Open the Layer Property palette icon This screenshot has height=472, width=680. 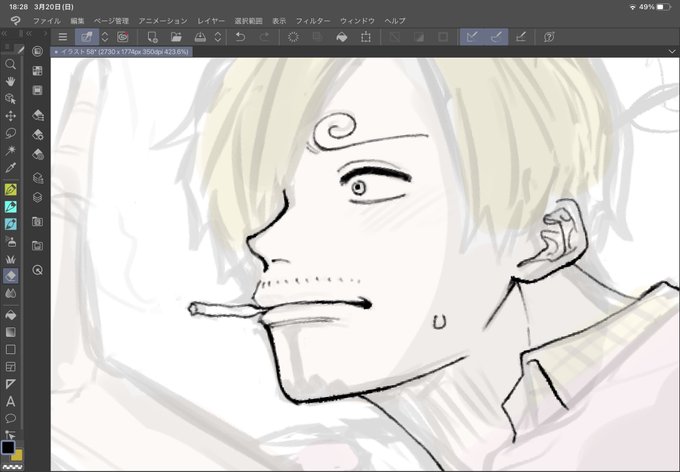coord(38,178)
